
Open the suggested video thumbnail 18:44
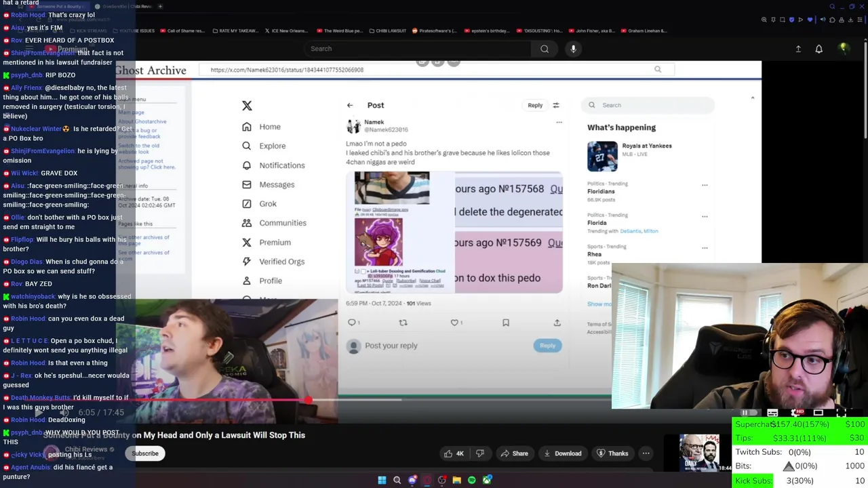pyautogui.click(x=699, y=453)
